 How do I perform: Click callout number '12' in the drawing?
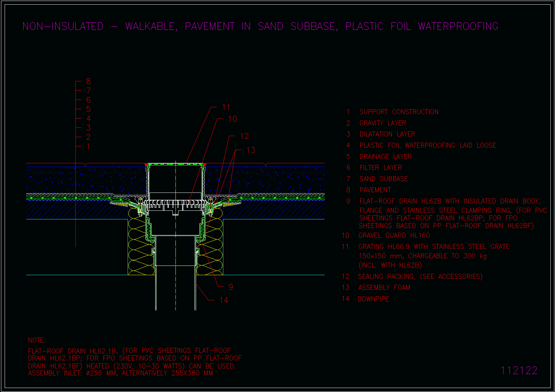point(244,136)
